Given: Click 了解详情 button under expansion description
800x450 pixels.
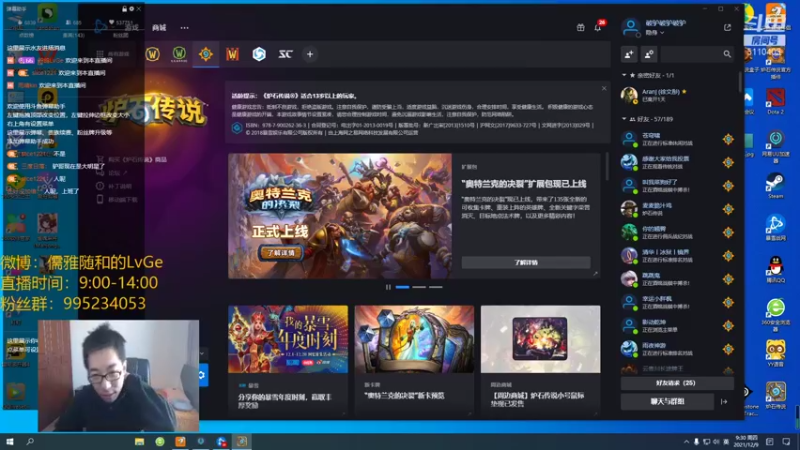Looking at the screenshot, I should (x=526, y=262).
